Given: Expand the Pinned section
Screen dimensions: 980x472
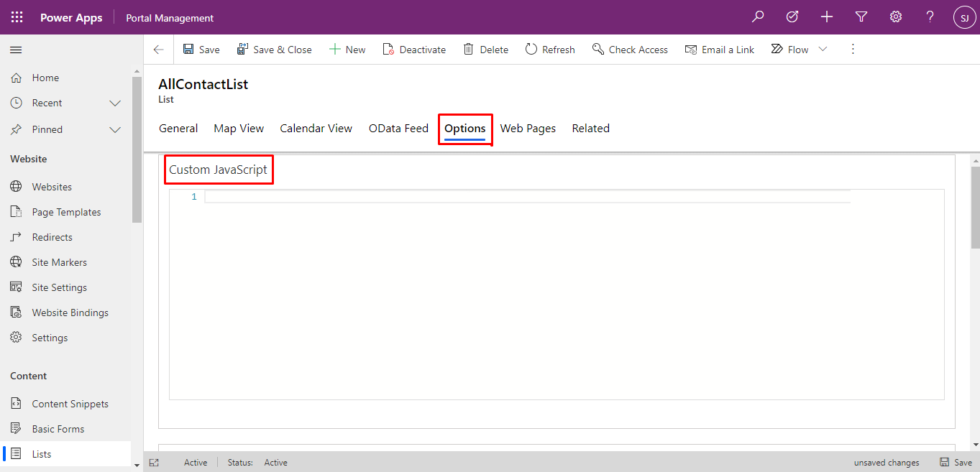Looking at the screenshot, I should point(114,129).
